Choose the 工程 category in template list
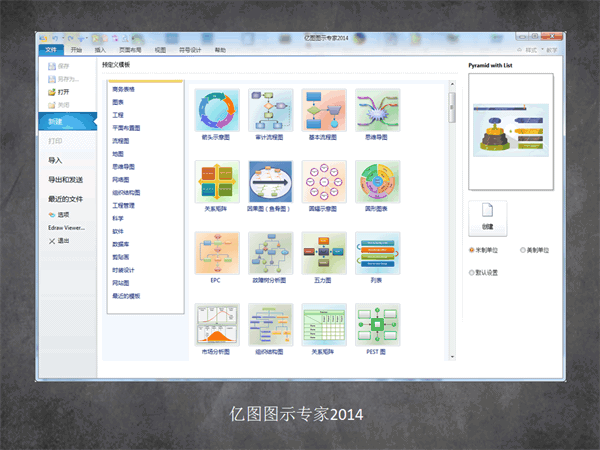Screen dimensions: 600x450 tap(118, 115)
